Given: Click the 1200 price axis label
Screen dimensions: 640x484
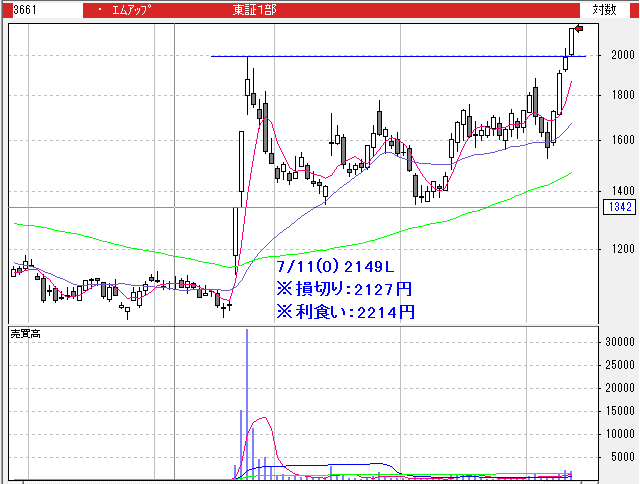Looking at the screenshot, I should point(621,249).
